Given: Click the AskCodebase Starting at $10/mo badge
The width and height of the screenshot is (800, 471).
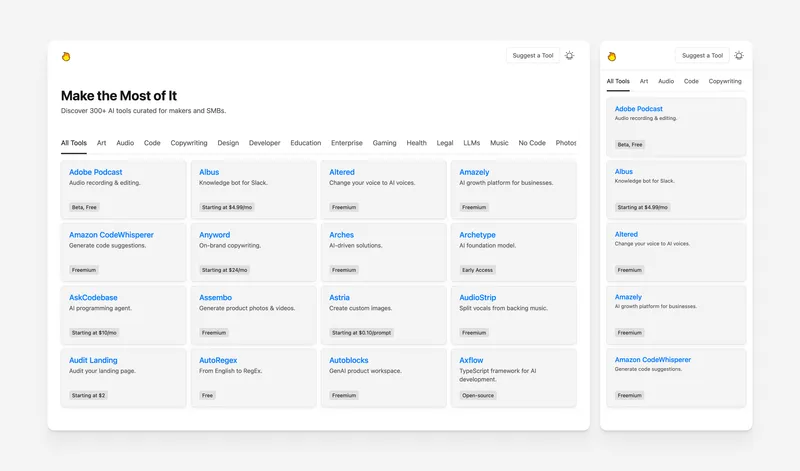Looking at the screenshot, I should point(95,332).
